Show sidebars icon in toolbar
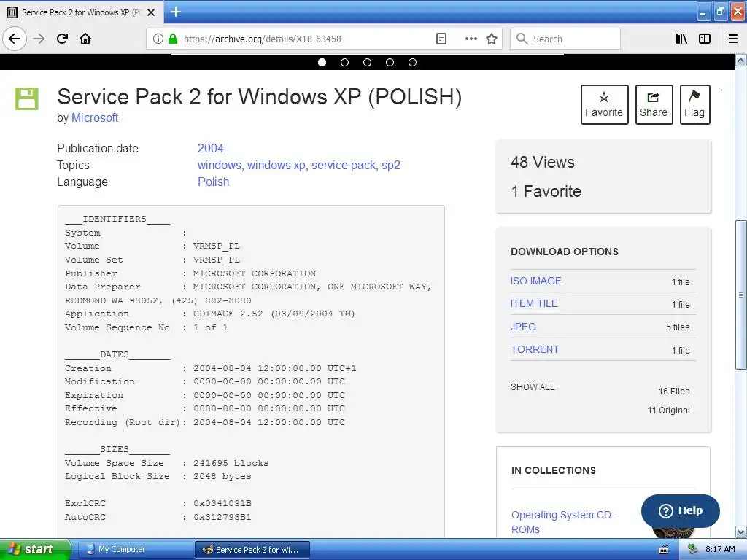747x560 pixels. coord(705,39)
